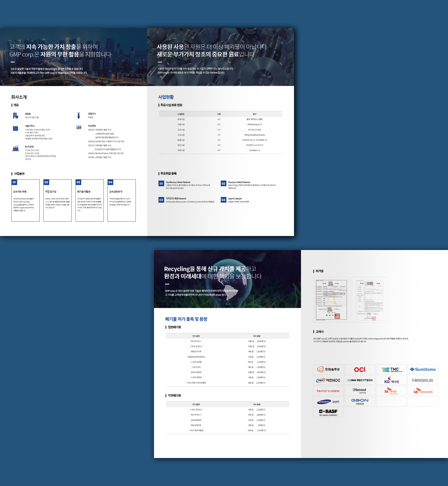Click the Samsung 삼성전기 logo
Screen dimensions: 448x486
point(328,401)
